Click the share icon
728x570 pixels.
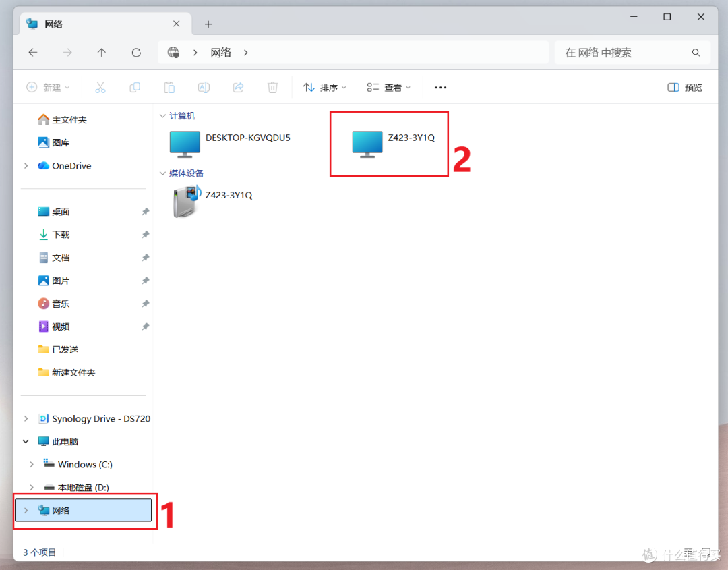(238, 87)
